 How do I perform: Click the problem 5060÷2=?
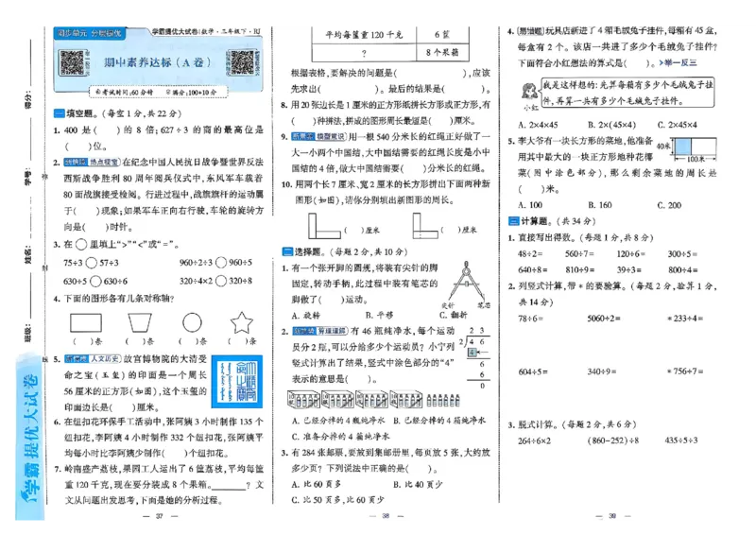[x=604, y=319]
